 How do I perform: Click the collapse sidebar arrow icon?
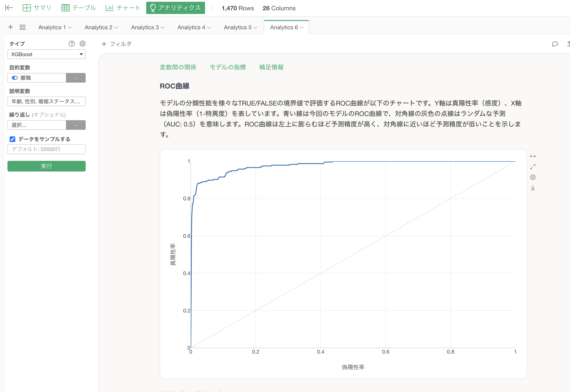(9, 8)
